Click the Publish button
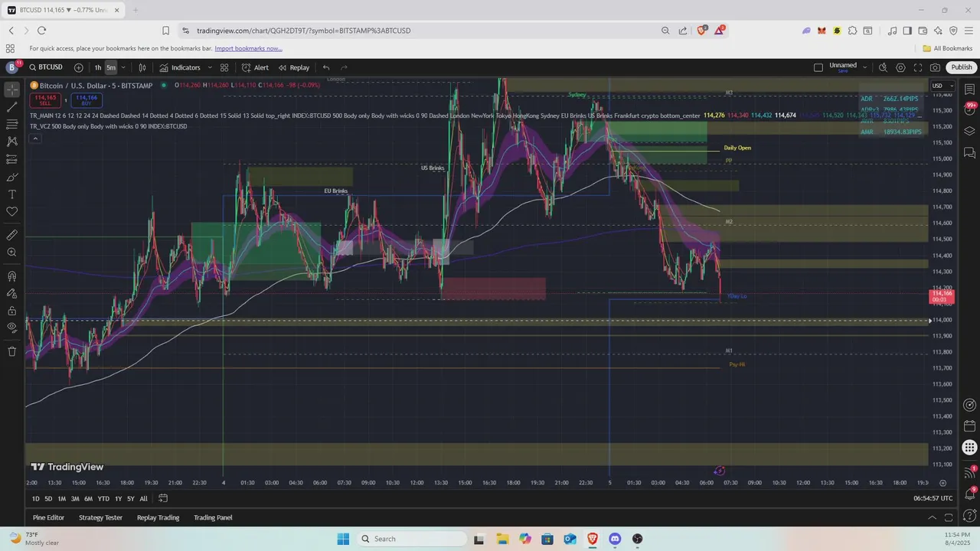Image resolution: width=980 pixels, height=551 pixels. point(962,67)
